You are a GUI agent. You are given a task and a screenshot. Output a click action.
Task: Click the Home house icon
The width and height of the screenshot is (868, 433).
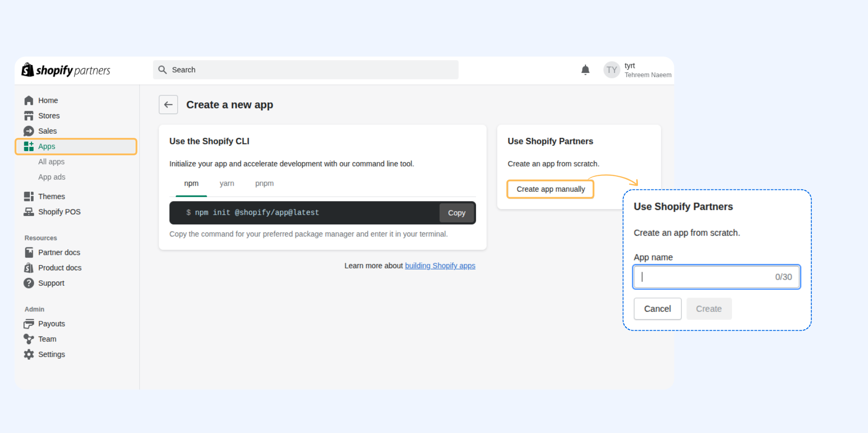(29, 101)
